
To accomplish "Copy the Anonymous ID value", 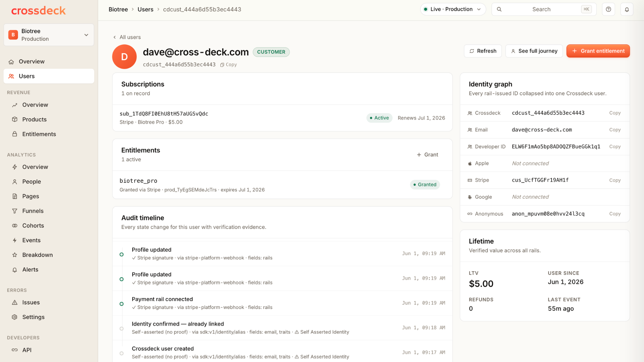I will click(x=615, y=214).
